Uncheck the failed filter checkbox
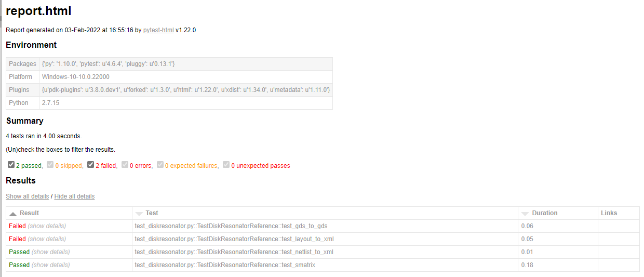 (x=91, y=165)
